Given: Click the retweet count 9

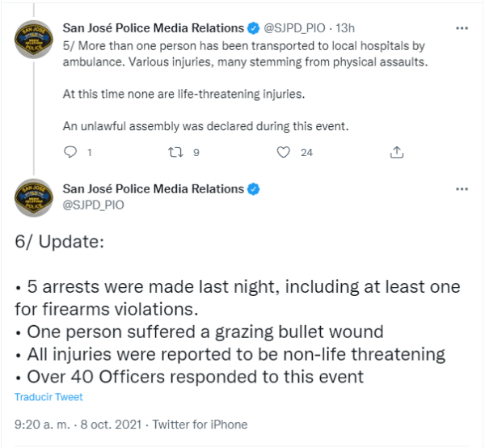Looking at the screenshot, I should pos(196,152).
